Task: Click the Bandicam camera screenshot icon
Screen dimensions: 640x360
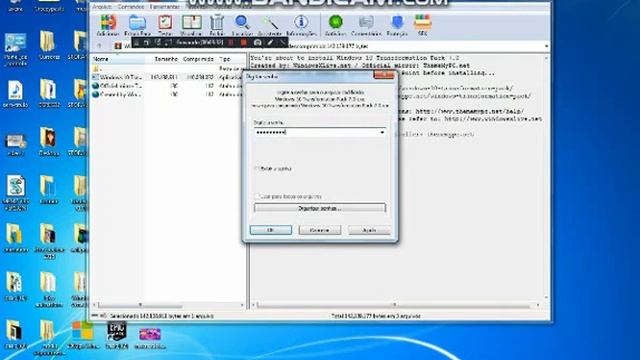Action: (258, 42)
